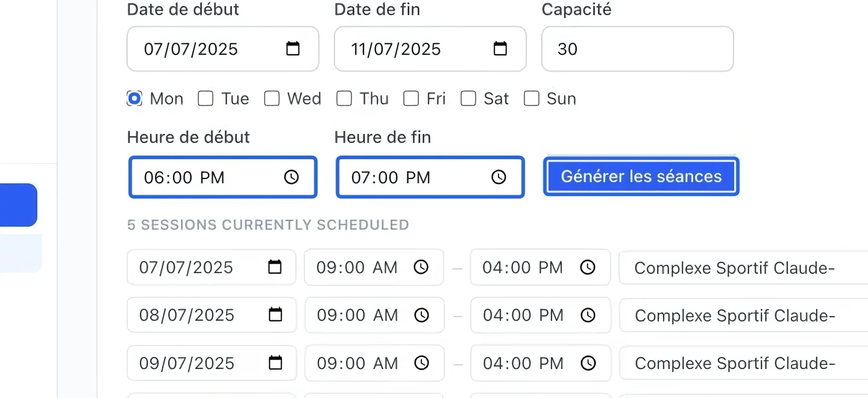Edit the 09/07/2025 session date field
The height and width of the screenshot is (398, 868).
point(212,363)
